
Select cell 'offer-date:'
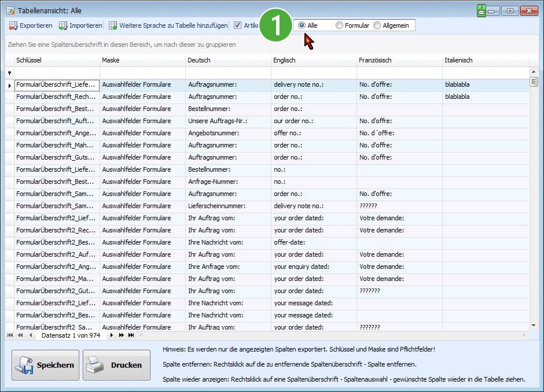[x=314, y=242]
